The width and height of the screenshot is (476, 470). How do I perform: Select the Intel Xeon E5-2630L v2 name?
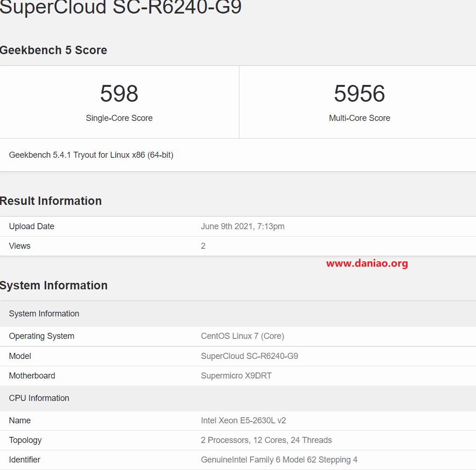coord(244,421)
